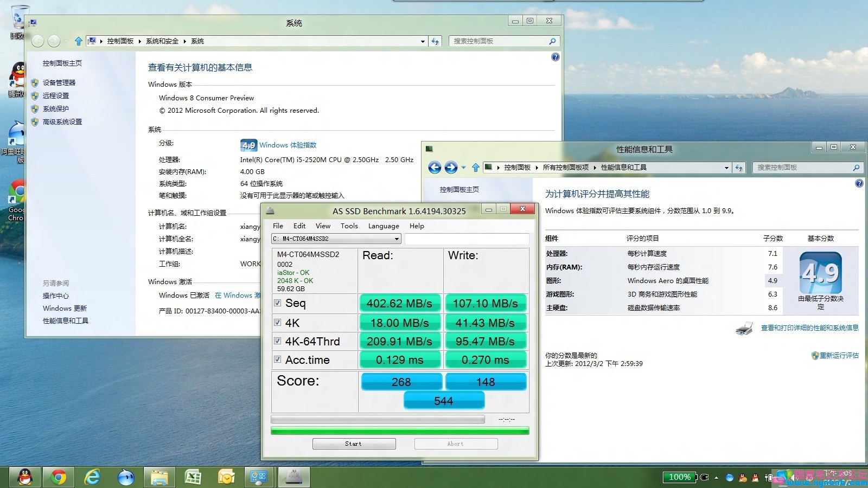Click the Performance window search field
The height and width of the screenshot is (488, 868).
click(x=807, y=168)
